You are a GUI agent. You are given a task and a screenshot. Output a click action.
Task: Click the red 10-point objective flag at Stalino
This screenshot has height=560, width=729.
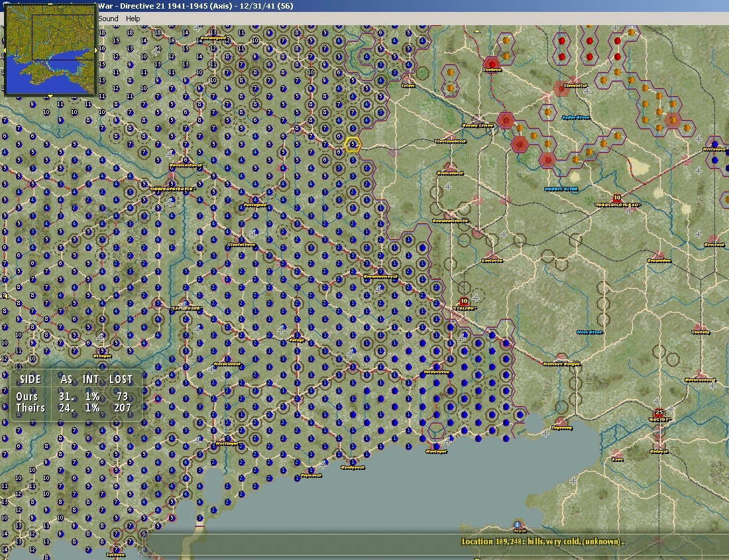463,301
